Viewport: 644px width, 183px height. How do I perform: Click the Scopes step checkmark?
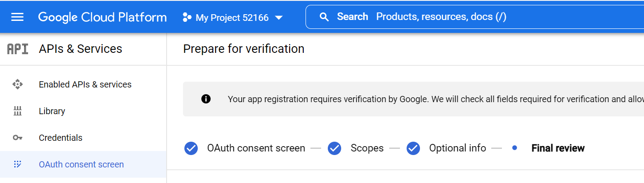coord(334,148)
